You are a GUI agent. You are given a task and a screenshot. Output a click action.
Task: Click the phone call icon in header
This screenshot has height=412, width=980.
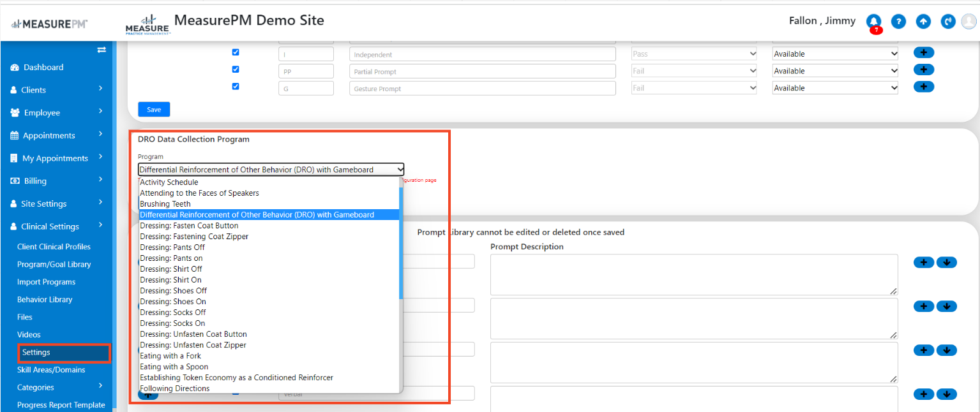[948, 22]
